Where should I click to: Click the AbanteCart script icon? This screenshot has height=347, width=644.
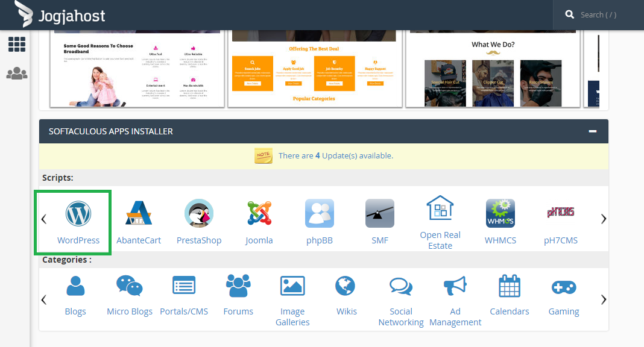[139, 213]
